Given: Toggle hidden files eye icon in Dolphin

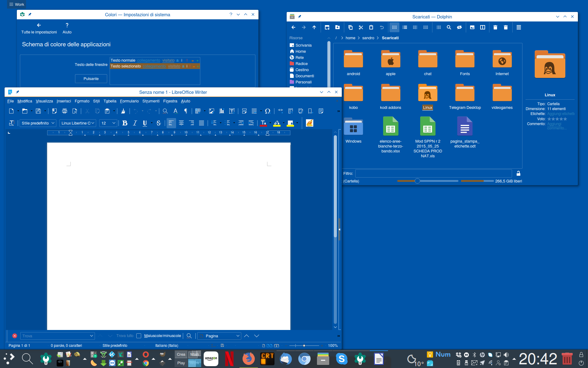Looking at the screenshot, I should 459,27.
